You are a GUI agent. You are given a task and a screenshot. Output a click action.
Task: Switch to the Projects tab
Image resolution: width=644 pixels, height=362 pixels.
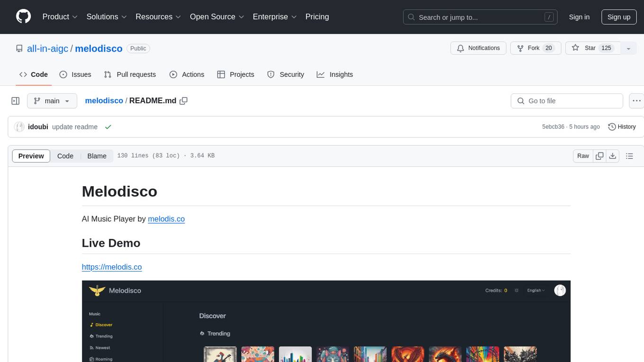click(x=236, y=74)
